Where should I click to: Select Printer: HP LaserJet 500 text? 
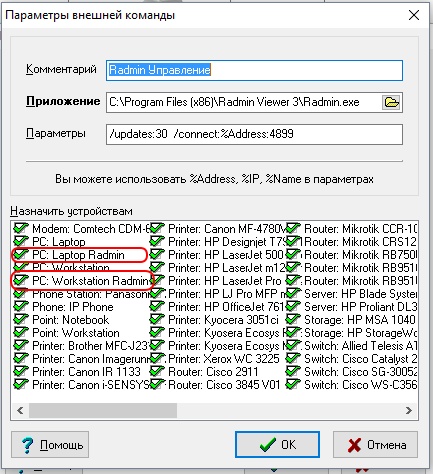click(226, 255)
